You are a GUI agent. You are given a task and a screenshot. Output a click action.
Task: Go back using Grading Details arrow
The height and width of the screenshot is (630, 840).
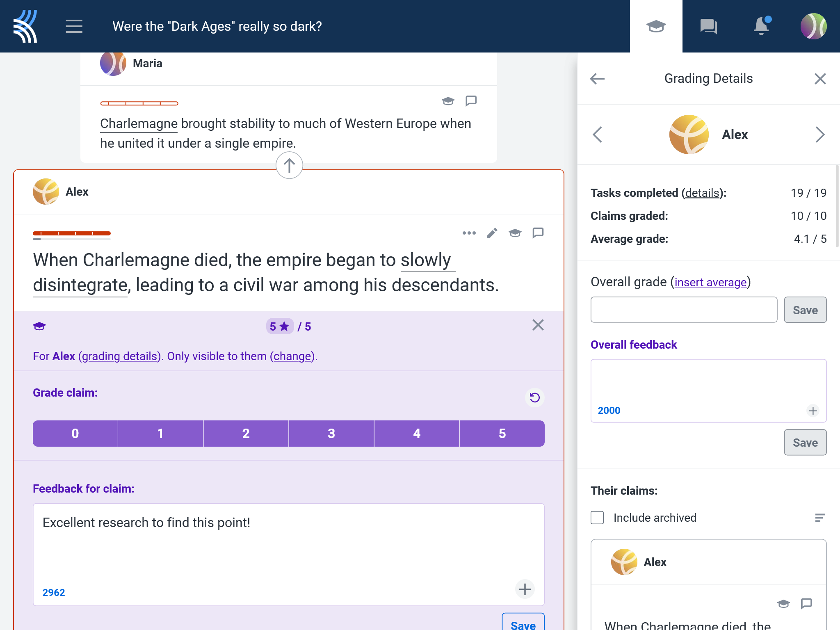tap(597, 78)
